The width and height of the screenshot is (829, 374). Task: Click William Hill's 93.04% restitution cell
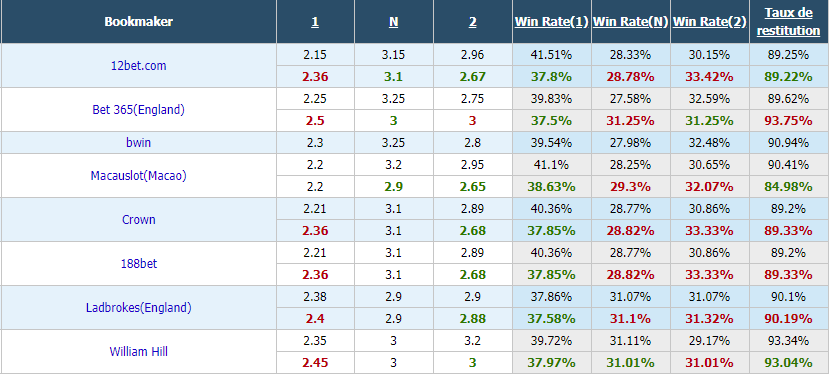point(788,363)
